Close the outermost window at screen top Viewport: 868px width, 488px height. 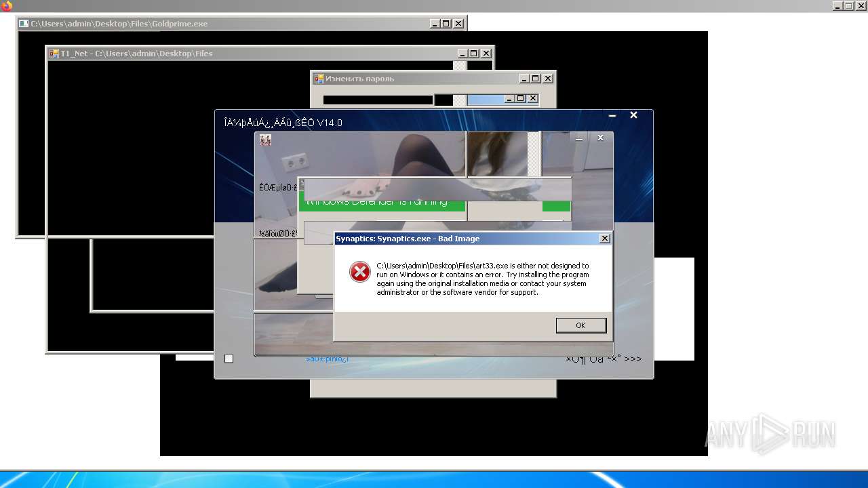tap(861, 6)
